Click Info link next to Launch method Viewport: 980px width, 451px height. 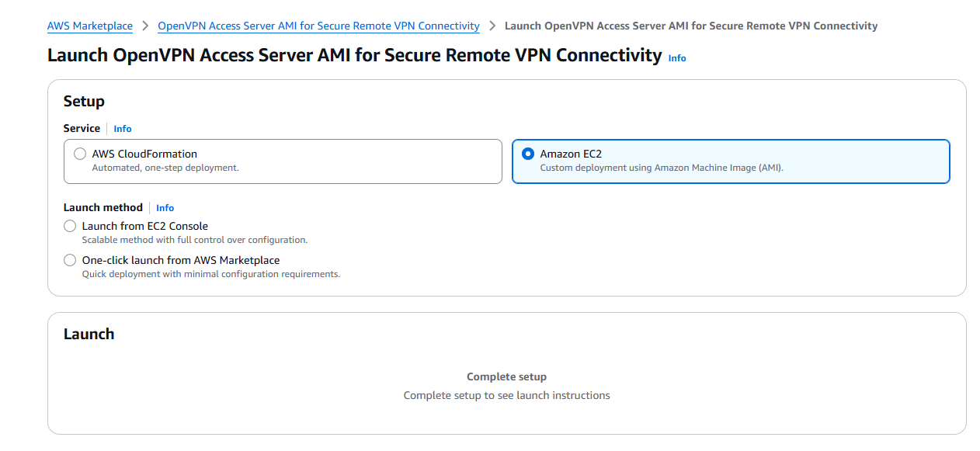pyautogui.click(x=165, y=208)
